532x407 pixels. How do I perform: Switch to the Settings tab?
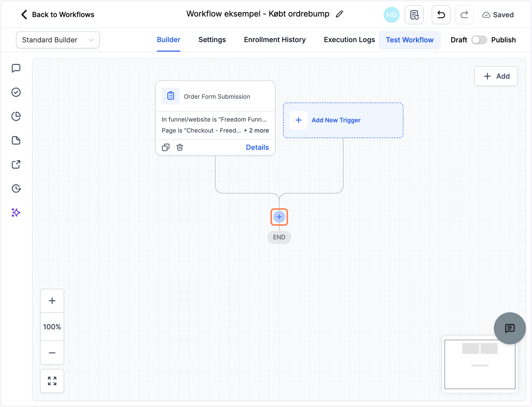click(x=212, y=40)
